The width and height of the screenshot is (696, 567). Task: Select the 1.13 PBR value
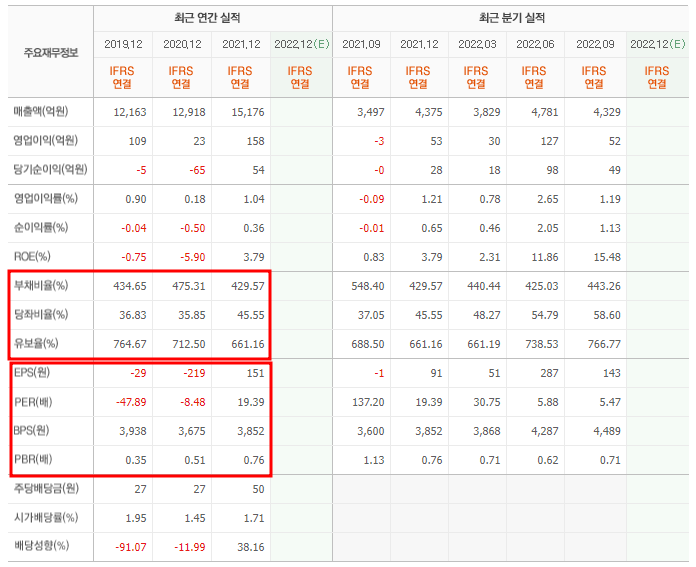pyautogui.click(x=374, y=460)
